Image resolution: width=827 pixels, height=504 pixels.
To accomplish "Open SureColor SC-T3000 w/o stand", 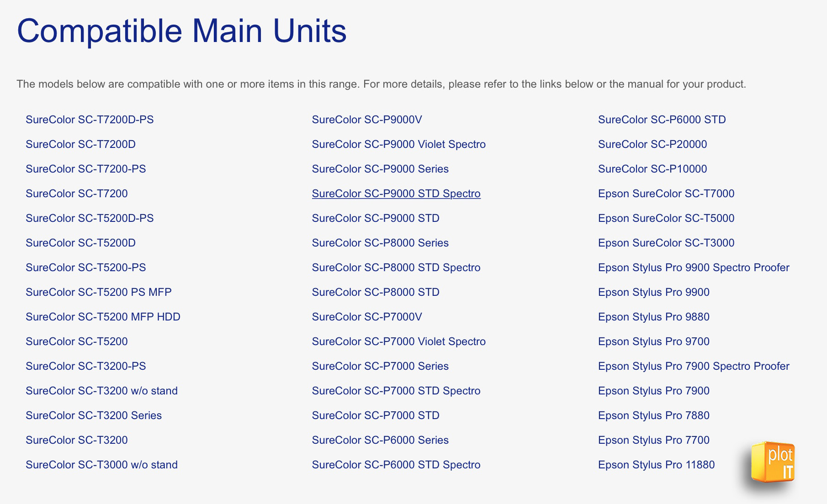I will coord(101,465).
